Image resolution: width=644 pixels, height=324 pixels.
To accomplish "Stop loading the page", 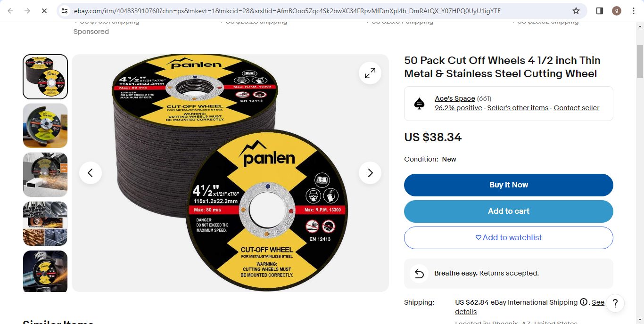I will pos(44,11).
